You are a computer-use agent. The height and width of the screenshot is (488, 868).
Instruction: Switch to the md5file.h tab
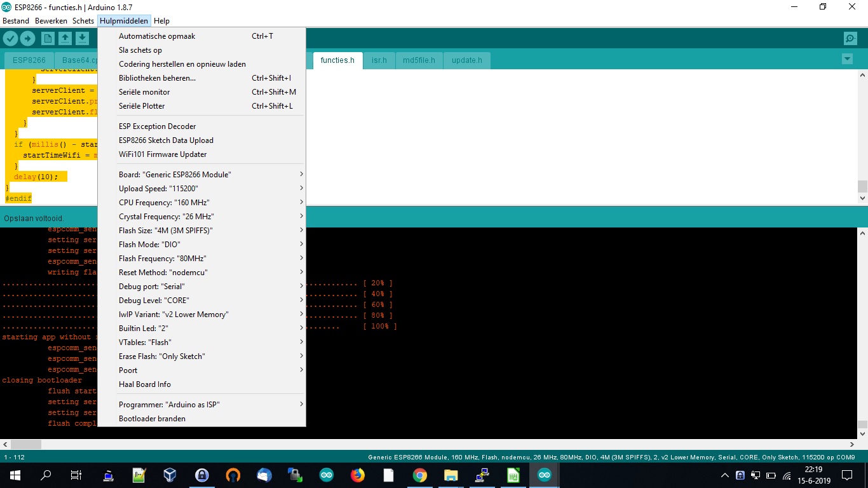coord(419,60)
